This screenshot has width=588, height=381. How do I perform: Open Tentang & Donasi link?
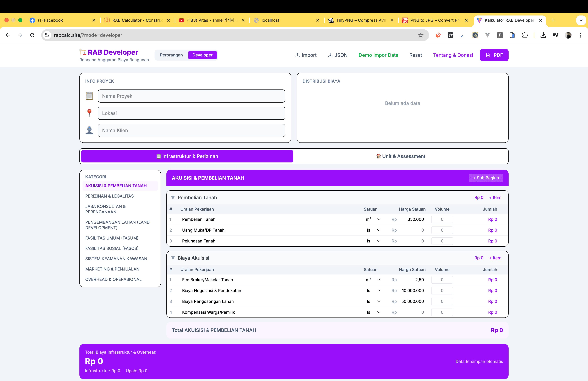tap(453, 55)
